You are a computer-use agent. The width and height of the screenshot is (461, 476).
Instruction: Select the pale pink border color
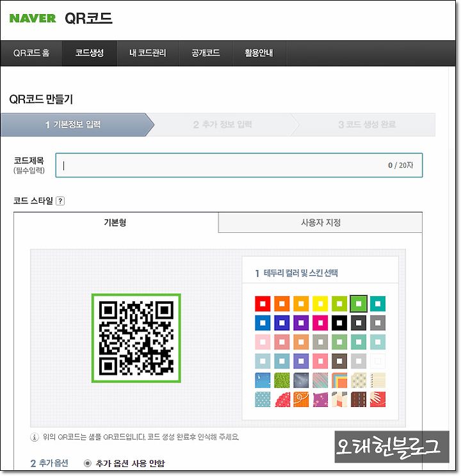point(263,342)
